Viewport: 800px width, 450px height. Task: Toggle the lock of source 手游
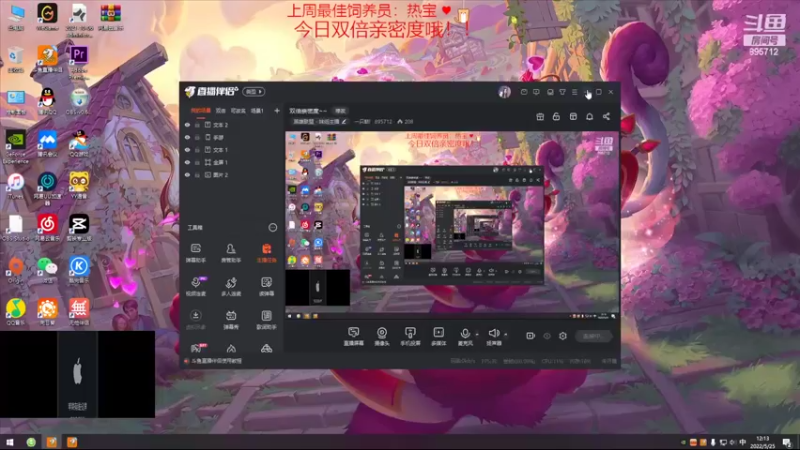point(197,137)
